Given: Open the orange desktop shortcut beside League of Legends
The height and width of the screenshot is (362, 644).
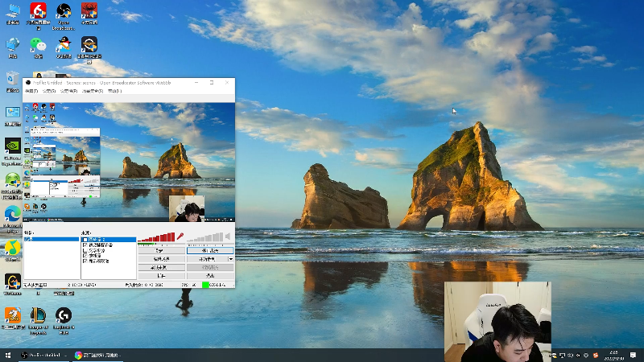Looking at the screenshot, I should pyautogui.click(x=13, y=318).
